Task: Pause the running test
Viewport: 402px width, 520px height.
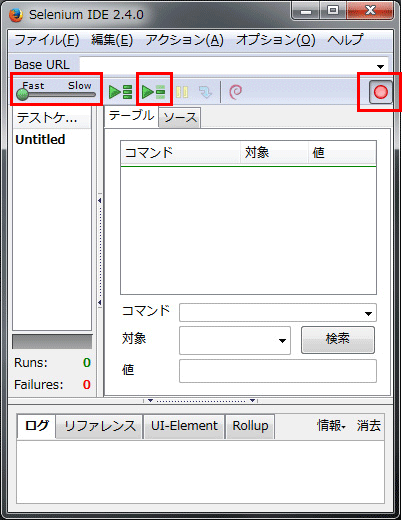Action: click(182, 92)
